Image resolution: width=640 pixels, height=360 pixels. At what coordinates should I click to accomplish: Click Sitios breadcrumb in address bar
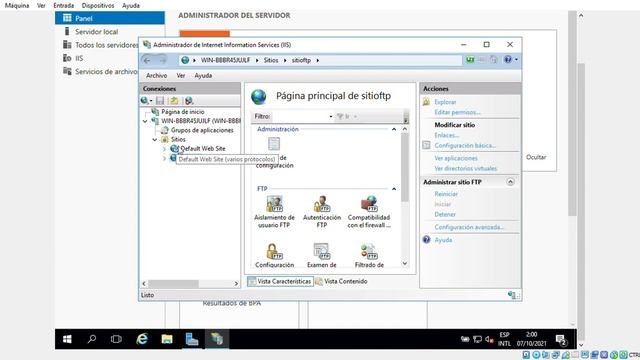(271, 60)
